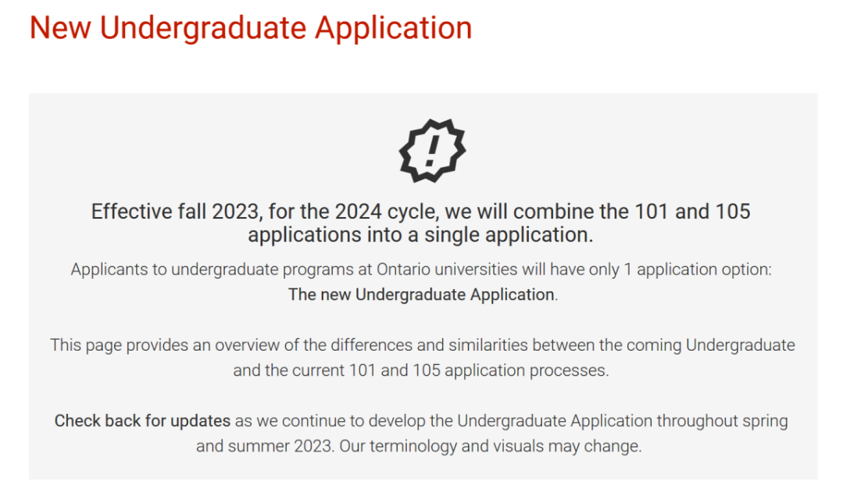868x496 pixels.
Task: Click the "Effective fall 2023" heading line
Action: click(x=421, y=212)
